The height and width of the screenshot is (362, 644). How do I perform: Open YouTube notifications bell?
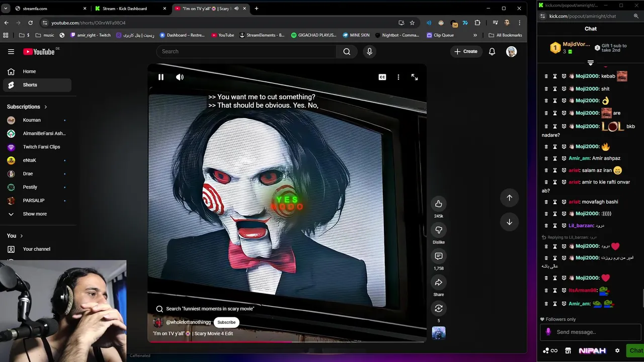492,51
